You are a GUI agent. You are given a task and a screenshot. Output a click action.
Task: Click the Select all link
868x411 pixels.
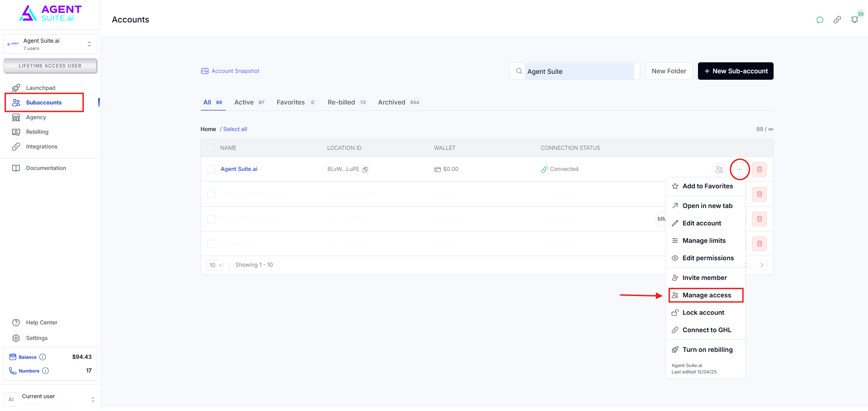pos(235,129)
